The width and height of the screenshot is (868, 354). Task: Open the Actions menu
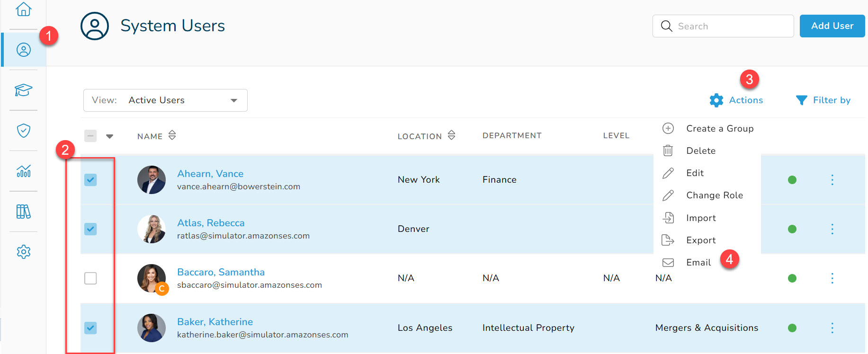tap(736, 100)
